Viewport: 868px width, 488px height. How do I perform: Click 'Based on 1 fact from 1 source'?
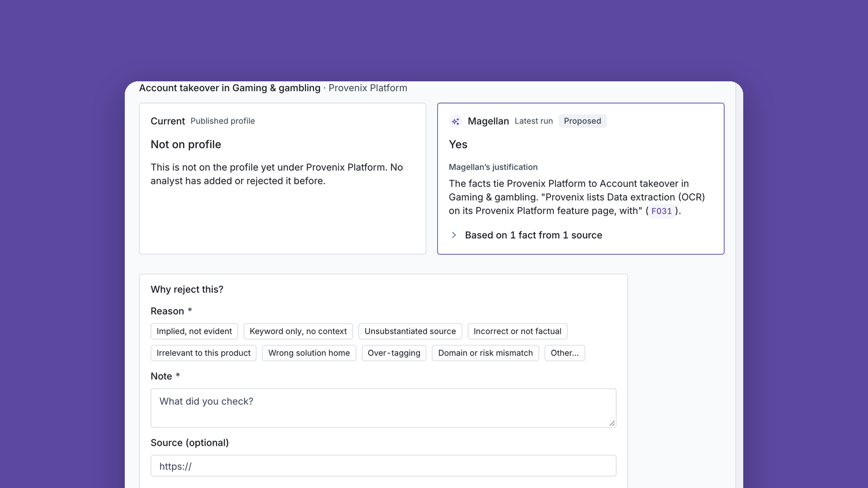[533, 235]
